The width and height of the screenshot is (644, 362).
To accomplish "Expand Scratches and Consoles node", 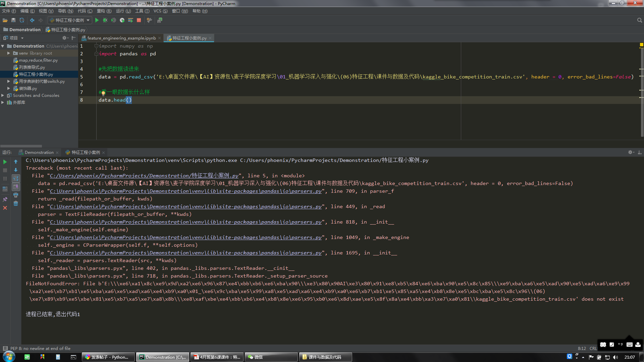I will coord(3,96).
